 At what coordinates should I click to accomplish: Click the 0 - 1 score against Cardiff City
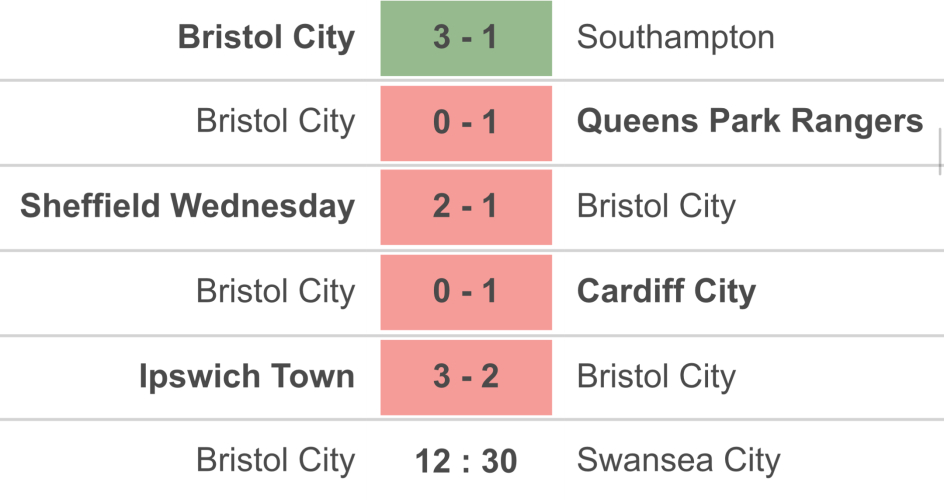click(466, 292)
